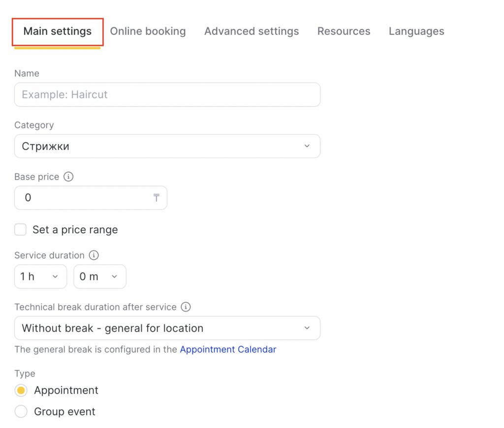Switch to the Advanced settings tab
Screen dimensions: 504x428
(x=252, y=31)
